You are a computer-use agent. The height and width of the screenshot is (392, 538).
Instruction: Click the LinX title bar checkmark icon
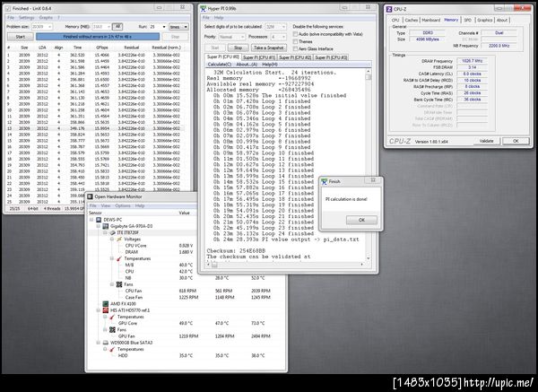point(9,8)
